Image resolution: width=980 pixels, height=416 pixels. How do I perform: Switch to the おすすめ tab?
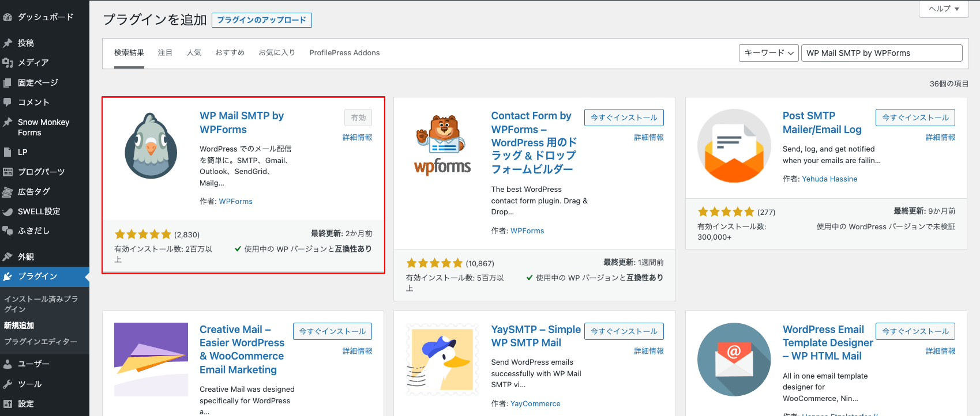point(230,53)
